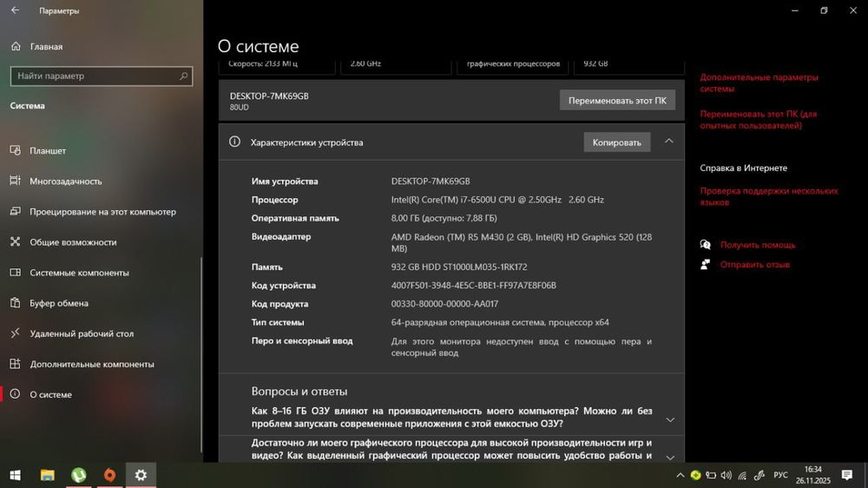
Task: Select the DESKTOP-7MK69GB device name value
Action: click(431, 181)
